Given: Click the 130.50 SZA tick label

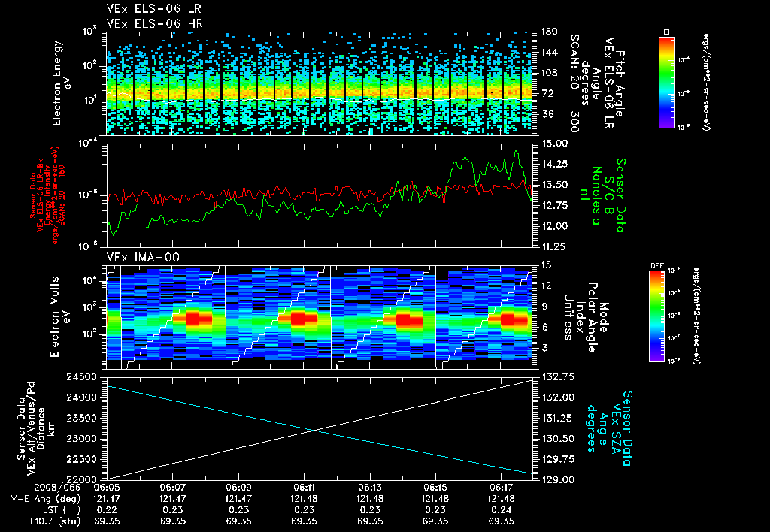Looking at the screenshot, I should pyautogui.click(x=556, y=439).
